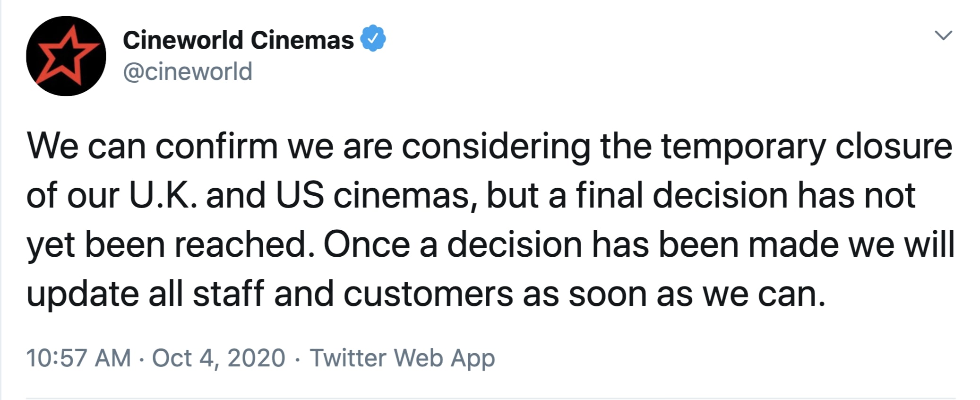Open the Cineworld red star profile avatar
This screenshot has height=400, width=980.
pyautogui.click(x=66, y=56)
